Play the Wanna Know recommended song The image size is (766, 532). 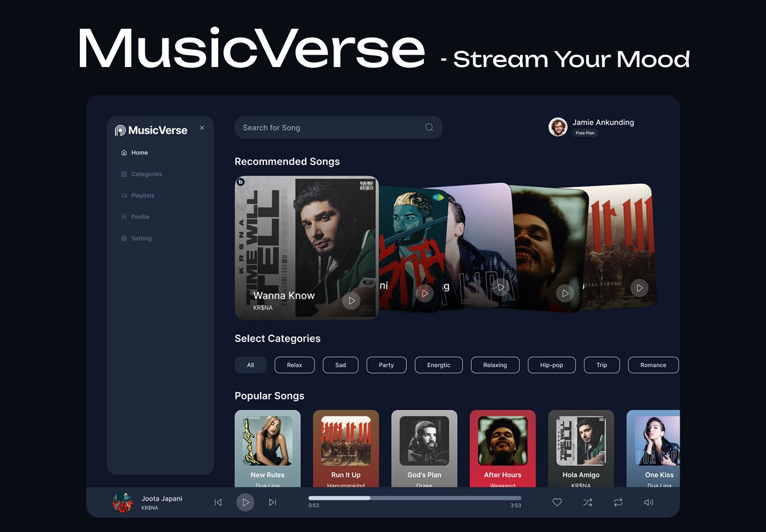(352, 301)
